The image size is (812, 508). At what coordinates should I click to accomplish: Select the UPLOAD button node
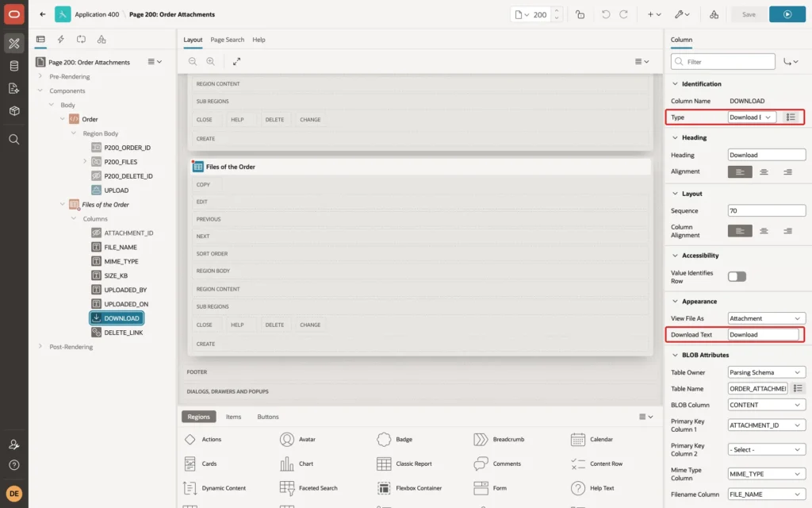[116, 190]
